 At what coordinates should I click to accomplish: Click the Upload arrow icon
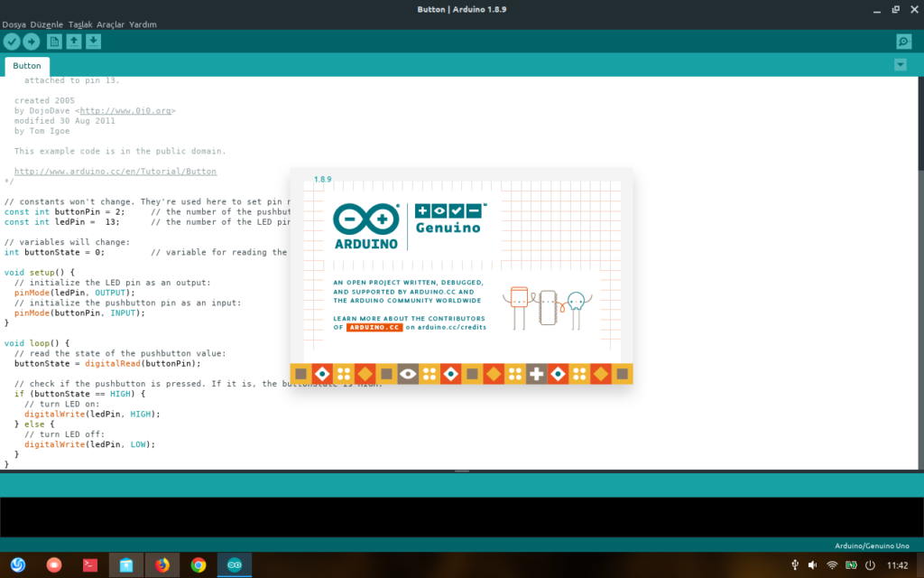32,42
